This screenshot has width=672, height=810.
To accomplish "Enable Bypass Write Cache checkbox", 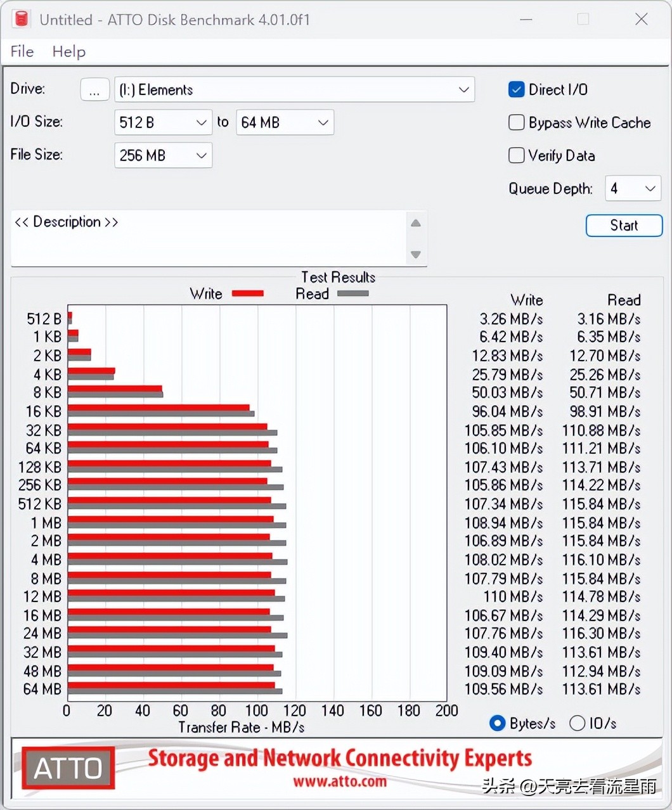I will (x=517, y=122).
